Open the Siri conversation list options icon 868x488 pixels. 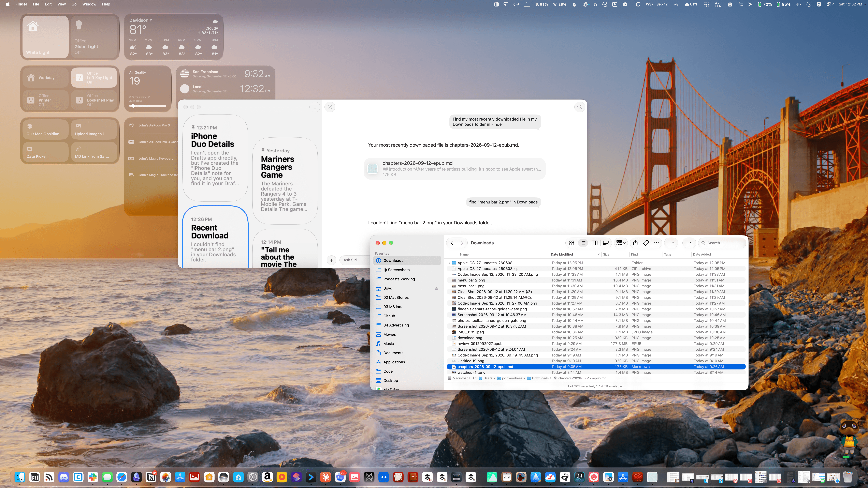click(315, 107)
